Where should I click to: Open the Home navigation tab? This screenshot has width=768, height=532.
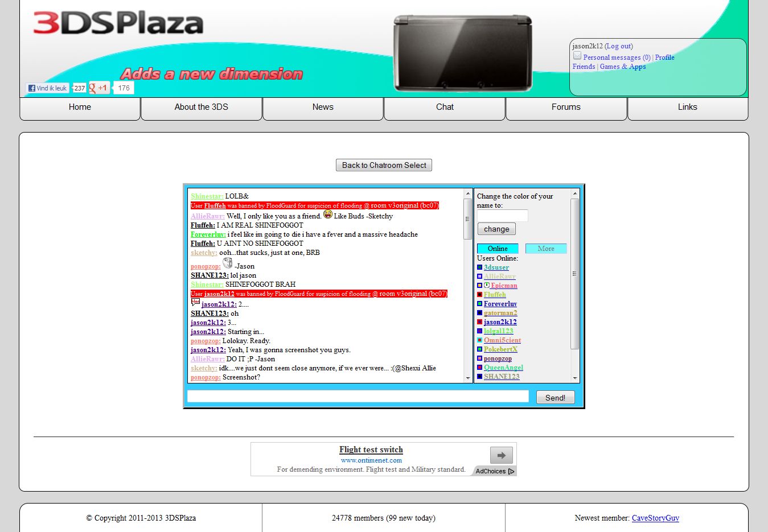[x=80, y=109]
